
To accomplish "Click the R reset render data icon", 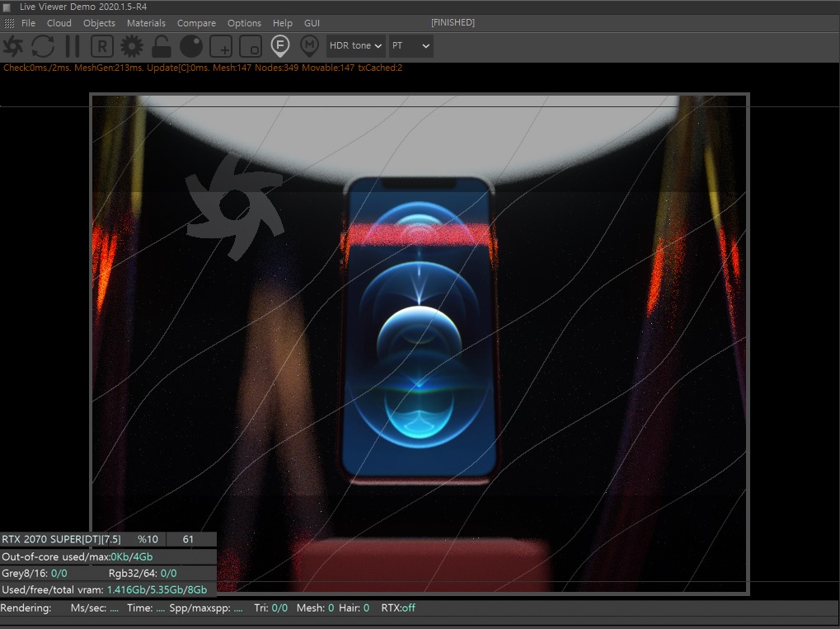I will (101, 46).
